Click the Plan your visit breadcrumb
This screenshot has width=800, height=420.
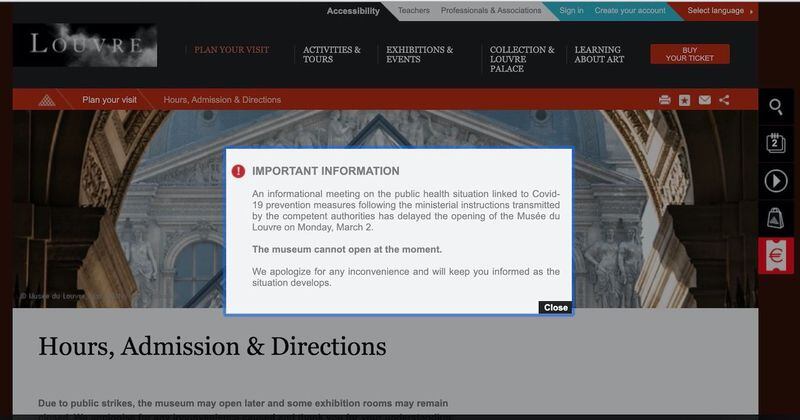tap(109, 100)
